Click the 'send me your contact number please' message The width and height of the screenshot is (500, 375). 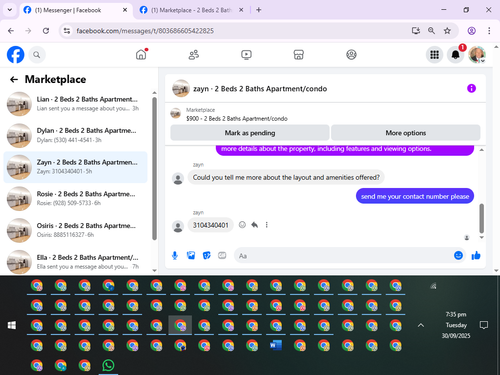tap(415, 196)
